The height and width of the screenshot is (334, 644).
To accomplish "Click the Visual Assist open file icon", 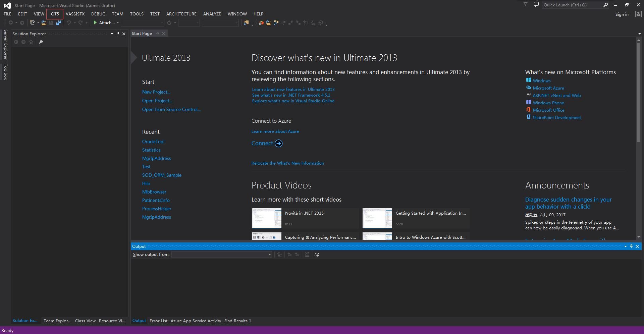I will [x=269, y=23].
